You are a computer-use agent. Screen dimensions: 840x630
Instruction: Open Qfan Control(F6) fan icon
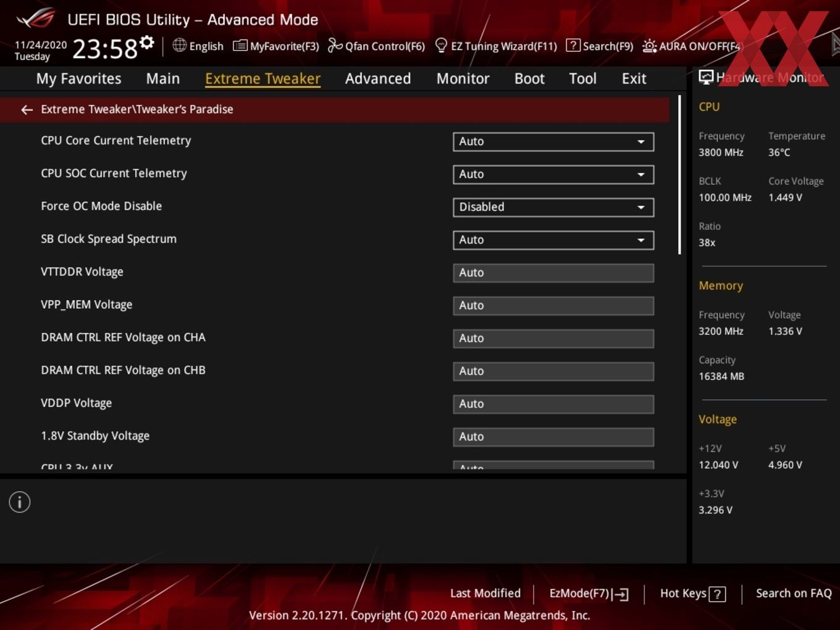point(335,46)
